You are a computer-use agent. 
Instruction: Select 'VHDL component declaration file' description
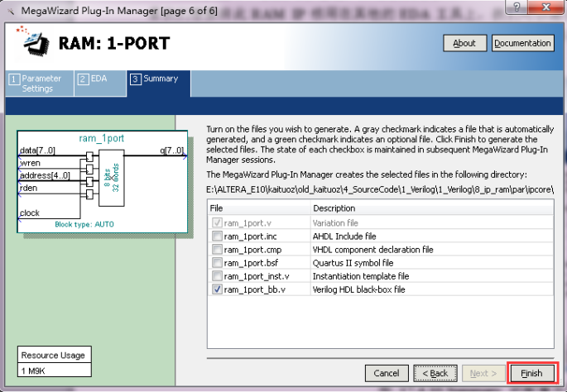[372, 250]
